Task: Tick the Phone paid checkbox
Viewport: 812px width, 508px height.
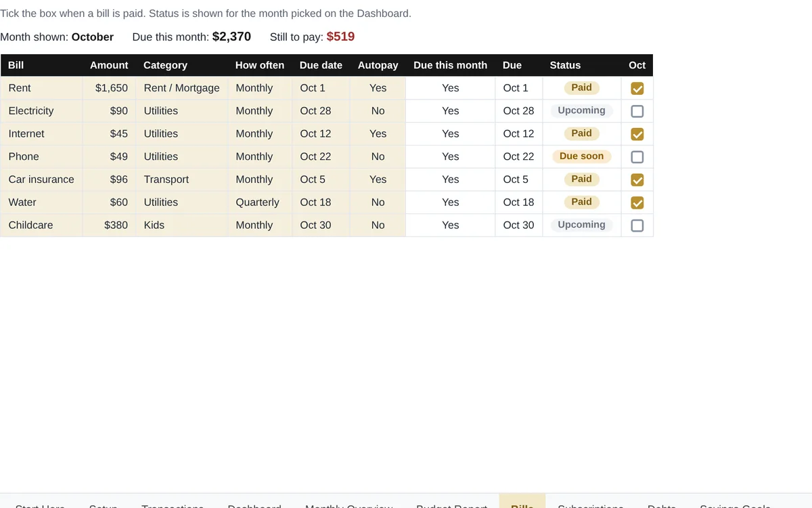Action: click(x=637, y=157)
